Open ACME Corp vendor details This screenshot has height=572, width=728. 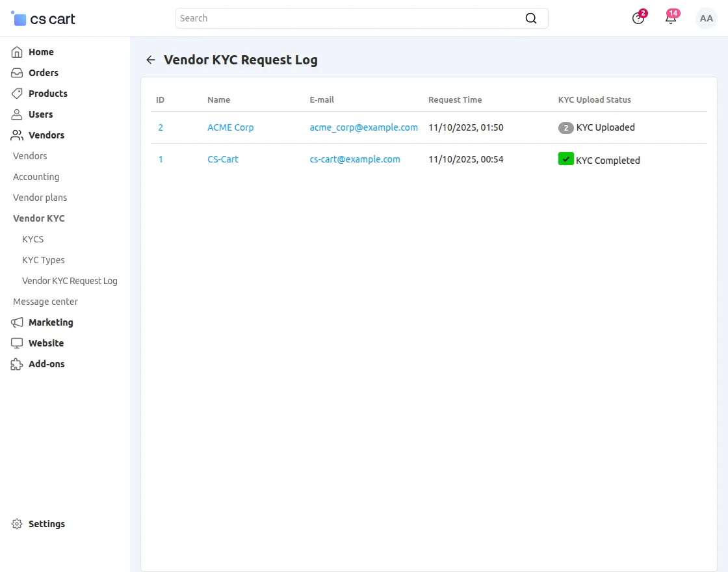click(x=231, y=127)
